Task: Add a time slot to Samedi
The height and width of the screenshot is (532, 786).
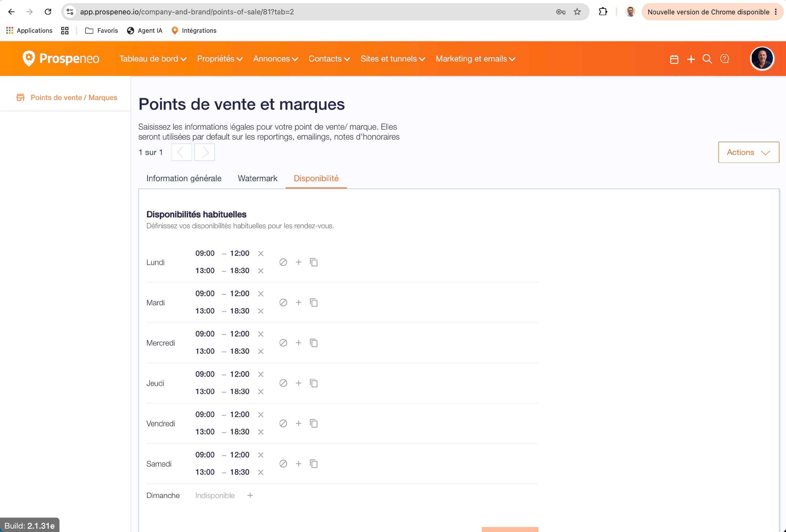Action: [x=298, y=464]
